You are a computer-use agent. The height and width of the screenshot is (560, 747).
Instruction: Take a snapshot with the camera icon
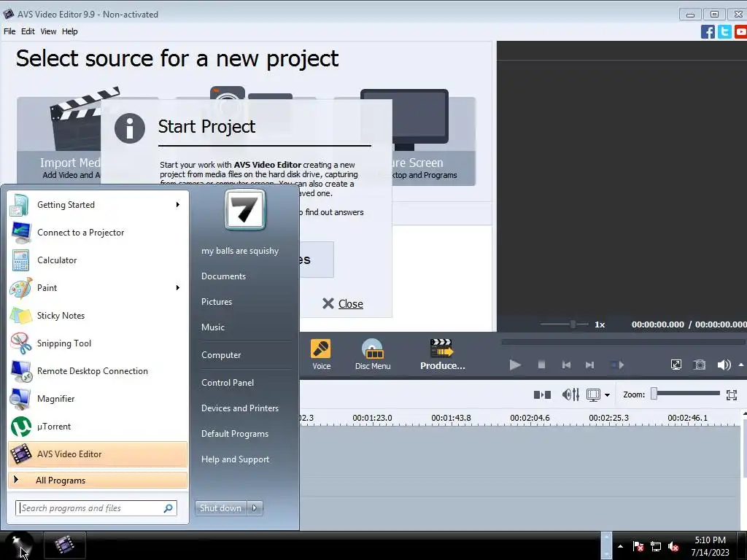tap(699, 365)
